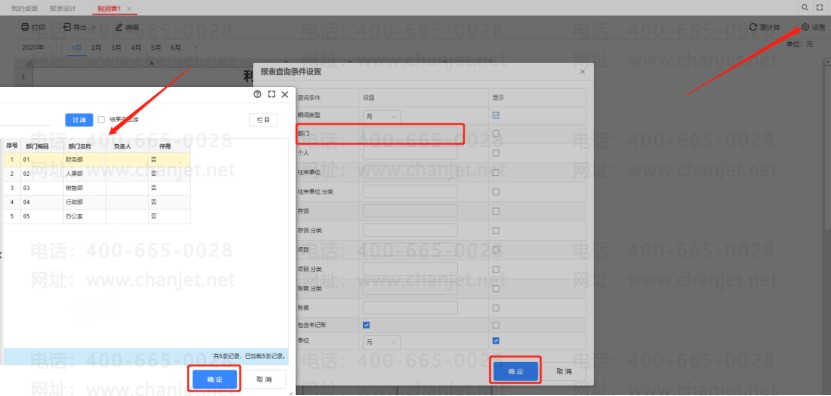The image size is (831, 396).
Task: Click help icon in department dialog
Action: (x=258, y=94)
